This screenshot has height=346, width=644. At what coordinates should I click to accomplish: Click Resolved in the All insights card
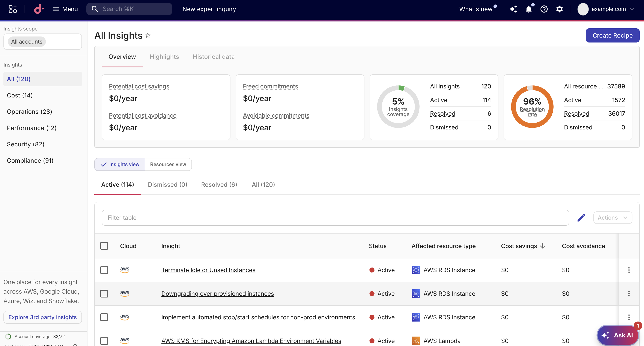click(442, 114)
